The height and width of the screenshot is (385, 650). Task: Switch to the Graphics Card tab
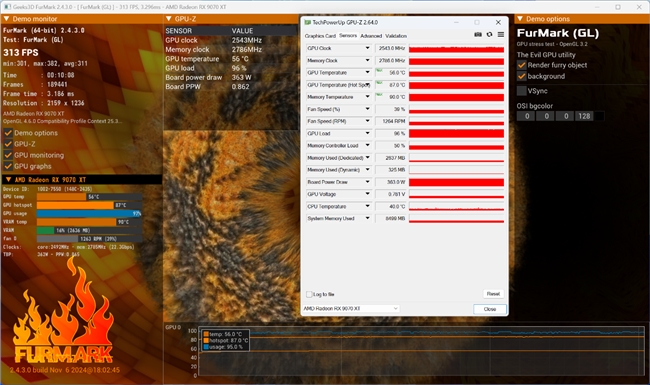pos(320,36)
